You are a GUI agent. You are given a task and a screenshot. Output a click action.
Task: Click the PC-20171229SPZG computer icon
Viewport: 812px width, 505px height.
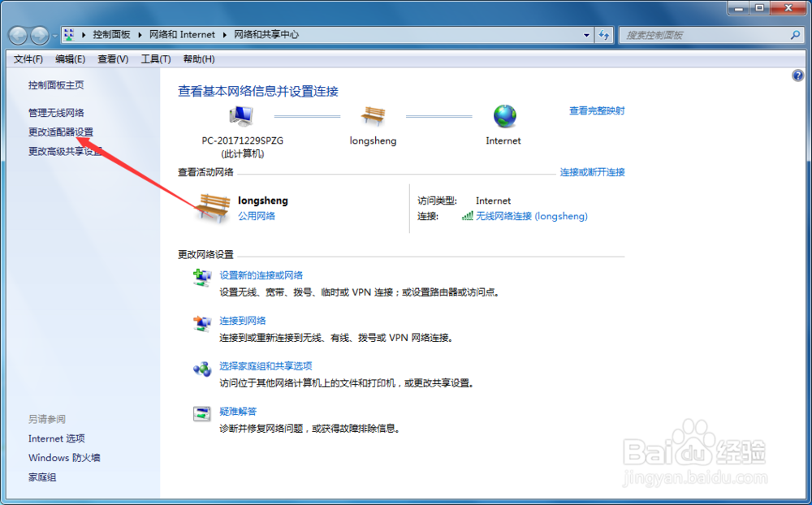[241, 114]
